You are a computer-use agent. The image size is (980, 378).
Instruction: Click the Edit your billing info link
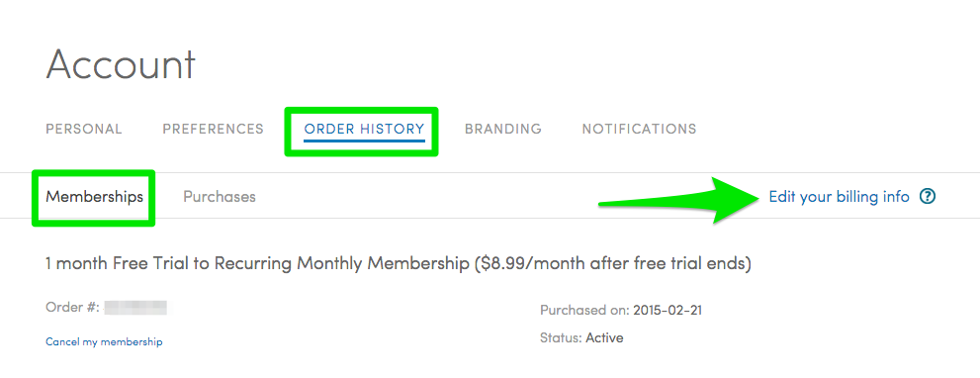(x=839, y=197)
